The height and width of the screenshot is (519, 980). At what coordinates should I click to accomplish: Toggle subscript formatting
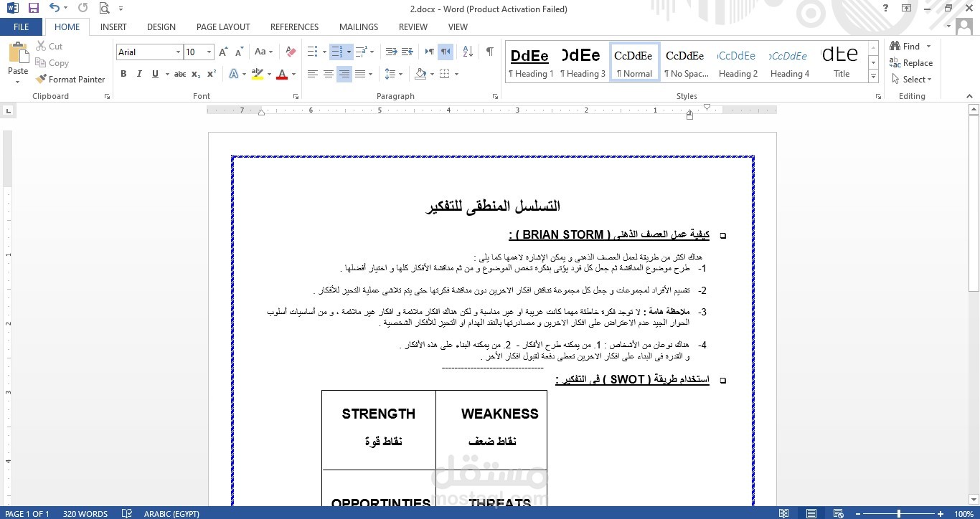pos(197,74)
